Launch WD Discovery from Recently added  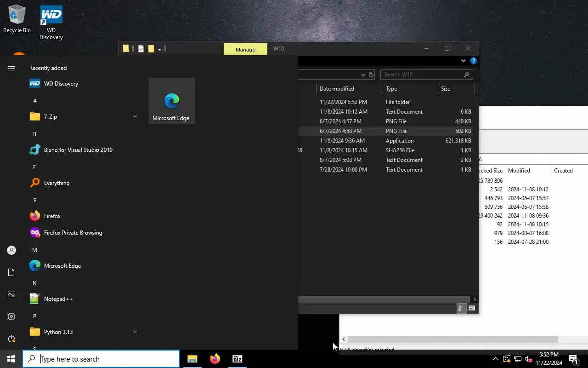click(83, 84)
